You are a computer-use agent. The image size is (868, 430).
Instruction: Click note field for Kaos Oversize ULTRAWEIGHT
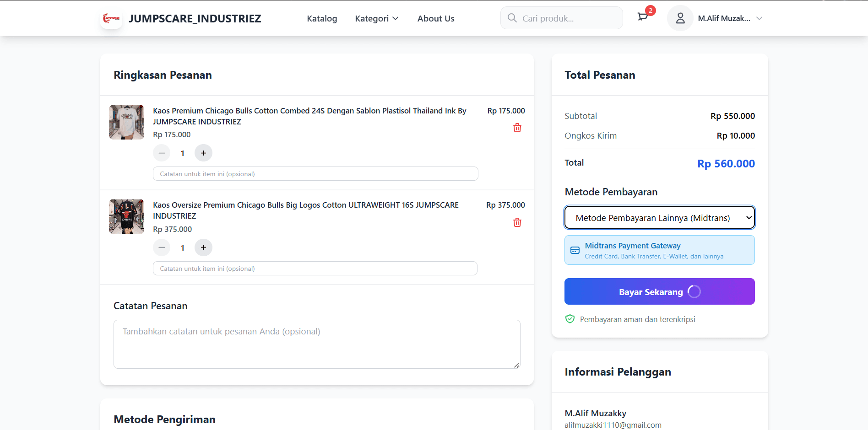[315, 269]
